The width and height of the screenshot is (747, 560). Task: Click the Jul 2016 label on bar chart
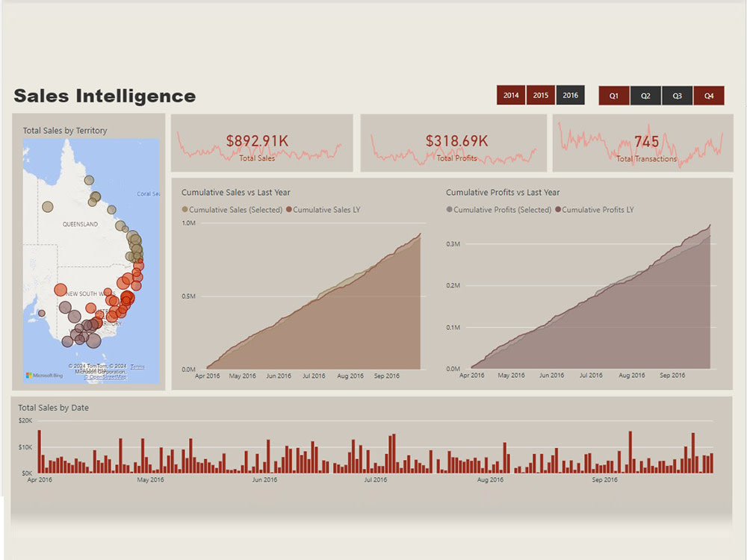(376, 480)
